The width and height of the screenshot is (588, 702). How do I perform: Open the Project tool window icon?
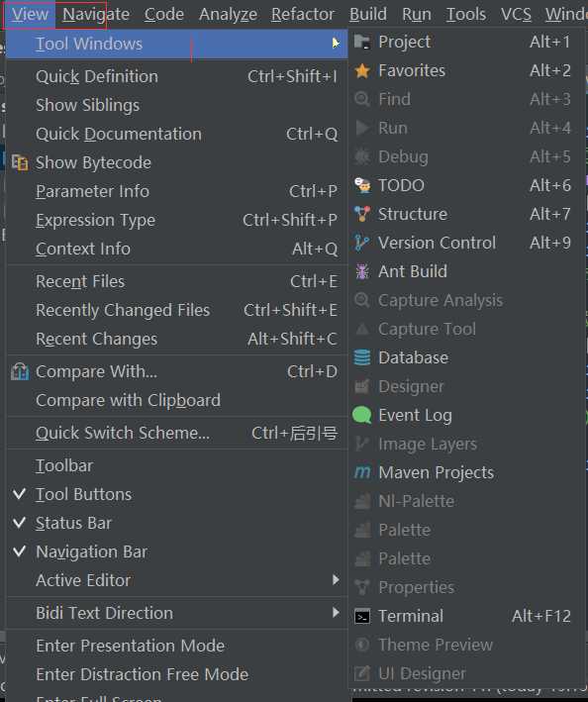click(x=362, y=43)
